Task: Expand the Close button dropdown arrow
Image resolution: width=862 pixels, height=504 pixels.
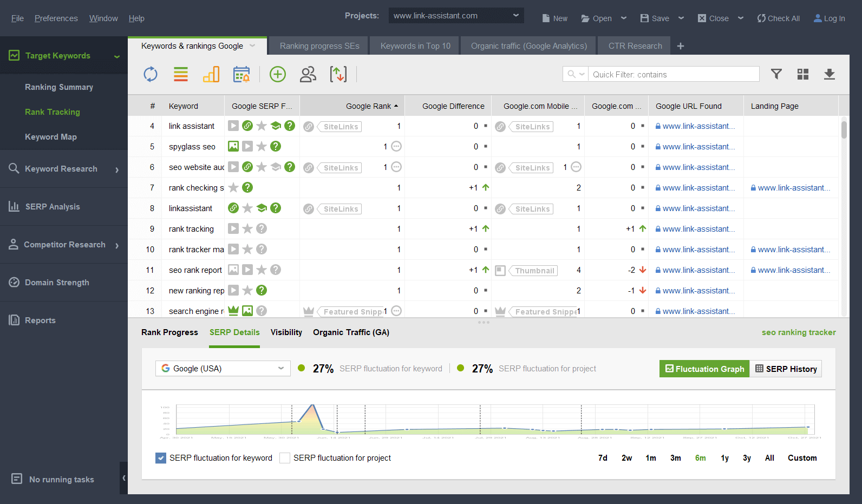Action: (741, 18)
